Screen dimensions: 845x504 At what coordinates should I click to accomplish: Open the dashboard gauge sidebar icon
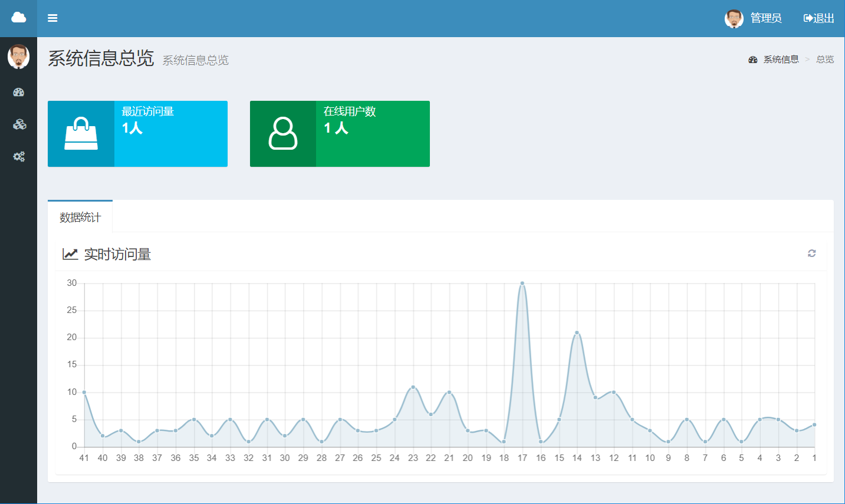pos(18,92)
